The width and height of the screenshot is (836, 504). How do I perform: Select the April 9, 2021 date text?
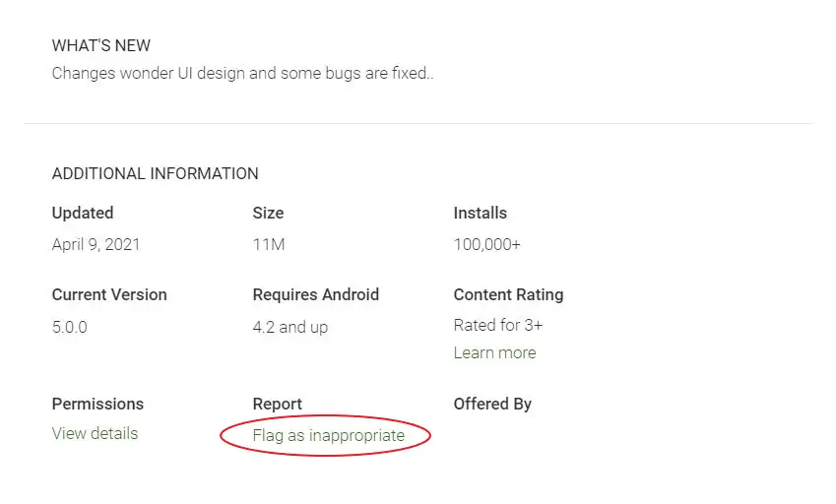point(96,244)
